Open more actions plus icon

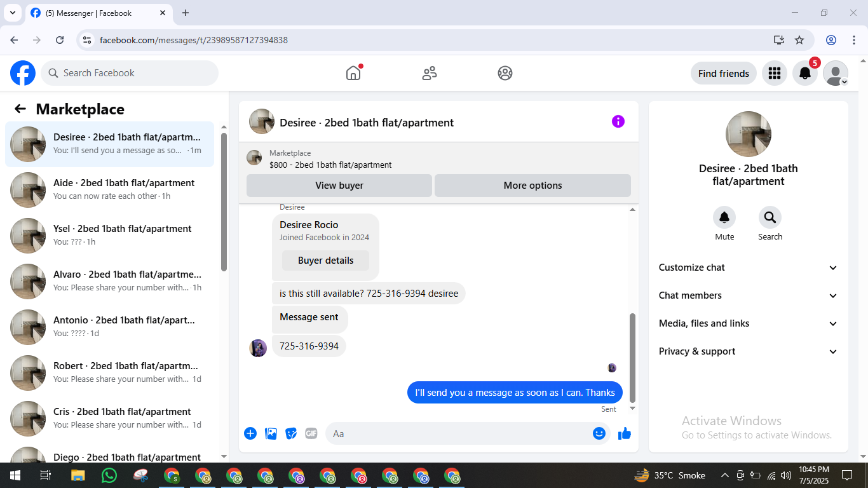pos(250,433)
